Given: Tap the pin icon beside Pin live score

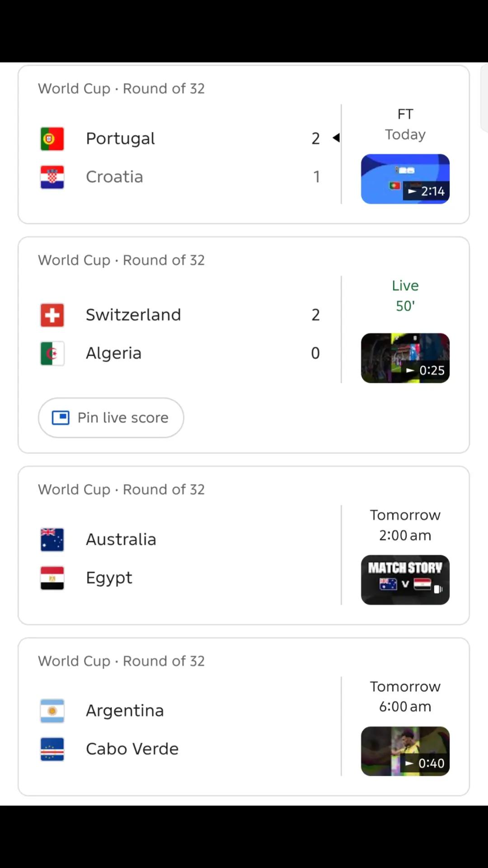Looking at the screenshot, I should tap(61, 418).
